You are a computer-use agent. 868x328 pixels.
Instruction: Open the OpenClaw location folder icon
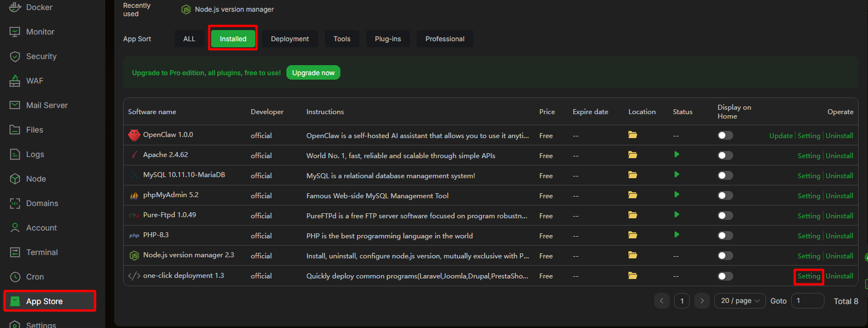pos(632,135)
